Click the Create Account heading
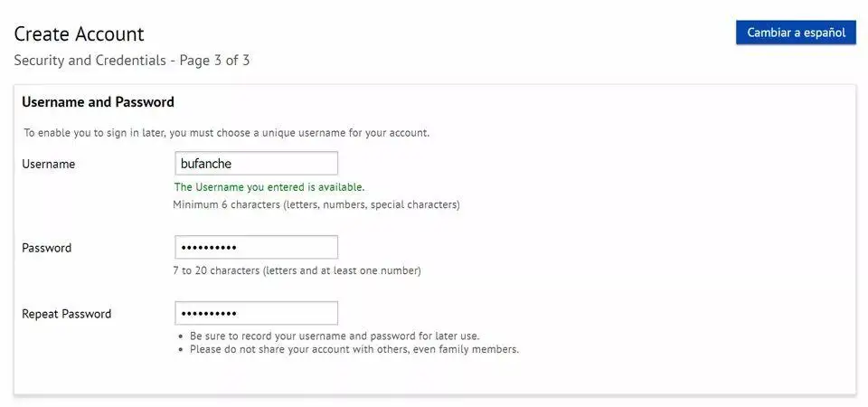The image size is (868, 407). [x=79, y=34]
